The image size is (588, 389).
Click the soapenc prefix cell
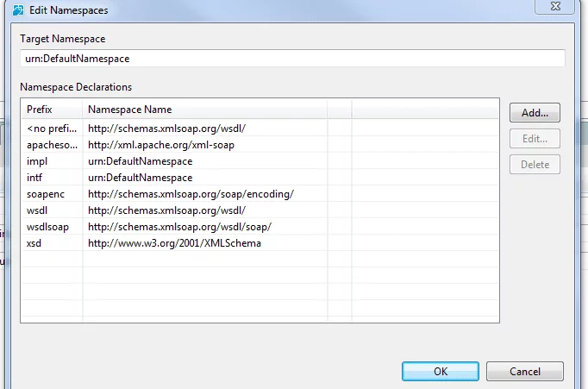(52, 194)
